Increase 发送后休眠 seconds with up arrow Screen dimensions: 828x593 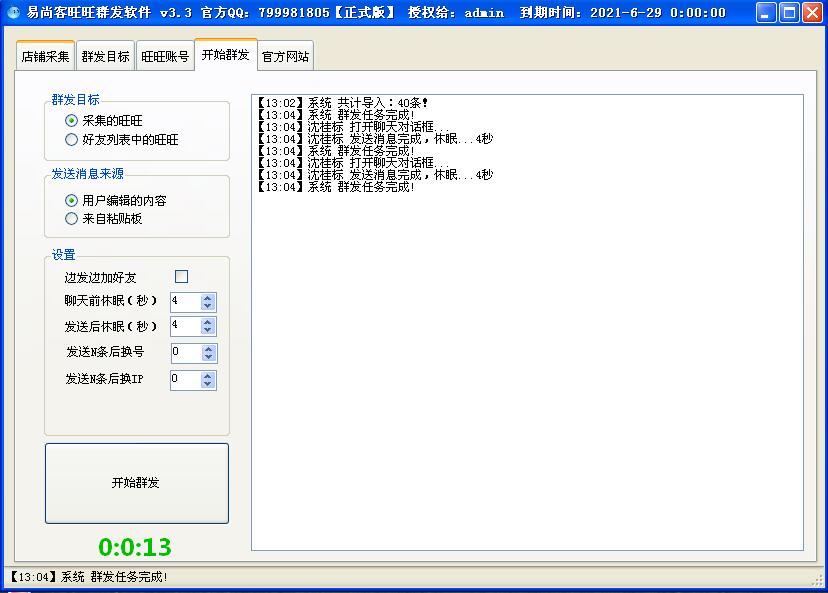click(208, 322)
